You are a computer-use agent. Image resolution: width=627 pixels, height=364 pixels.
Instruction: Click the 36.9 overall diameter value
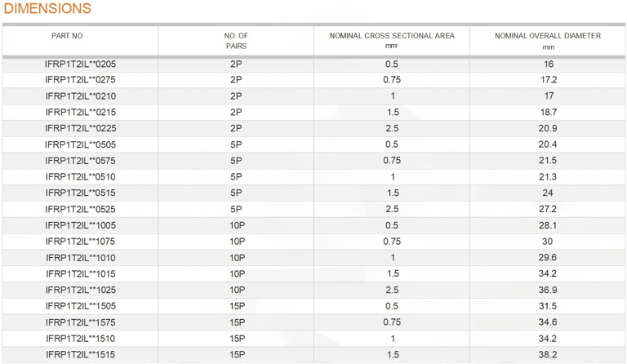tap(548, 290)
